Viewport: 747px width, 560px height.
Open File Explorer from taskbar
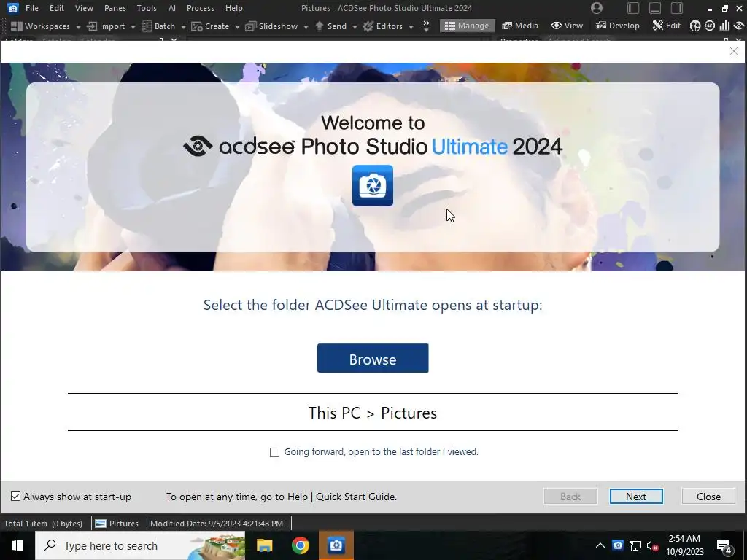264,545
